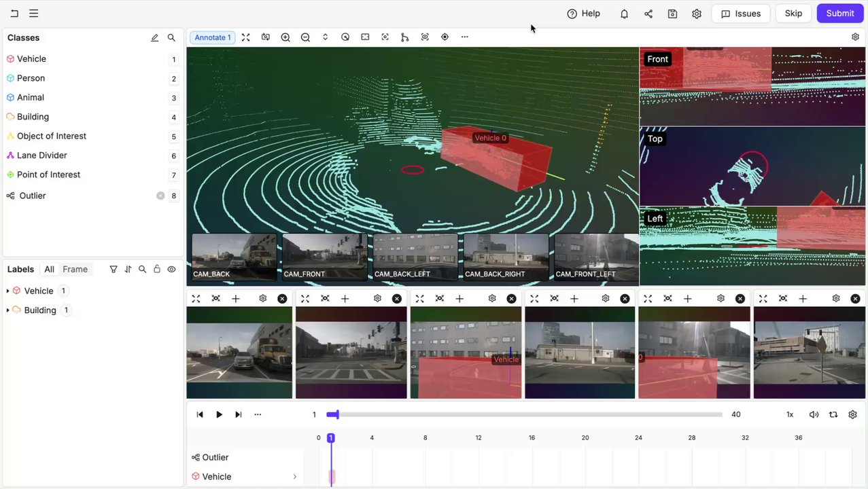This screenshot has height=489, width=868.
Task: Click the target crosshair toolbar icon
Action: [x=445, y=37]
